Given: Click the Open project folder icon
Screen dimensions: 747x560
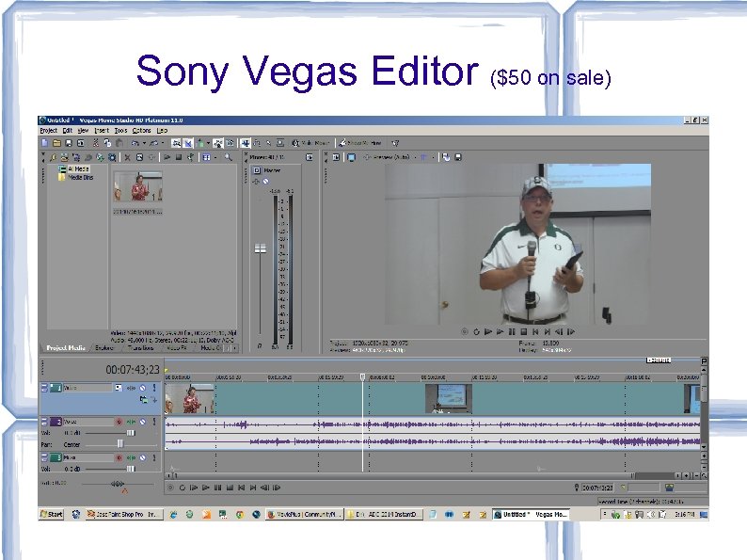Looking at the screenshot, I should [56, 143].
